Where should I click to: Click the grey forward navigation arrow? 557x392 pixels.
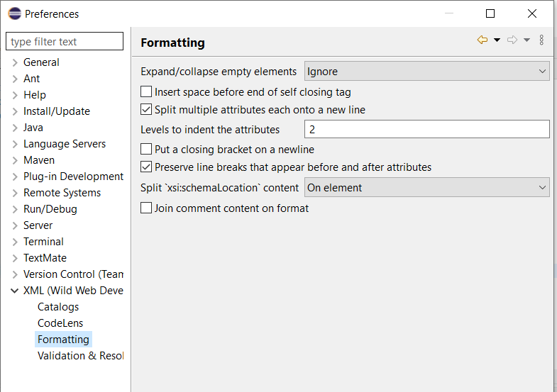(x=512, y=40)
